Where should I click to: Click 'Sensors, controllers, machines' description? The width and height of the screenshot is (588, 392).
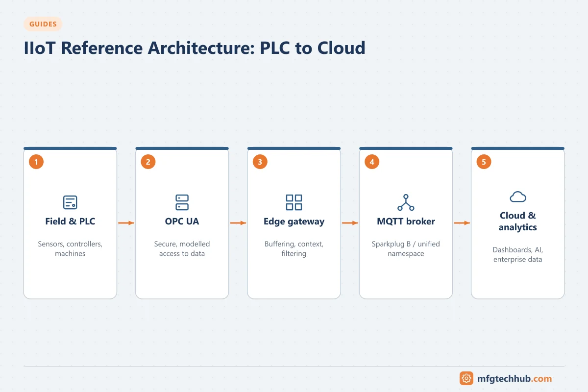(70, 248)
